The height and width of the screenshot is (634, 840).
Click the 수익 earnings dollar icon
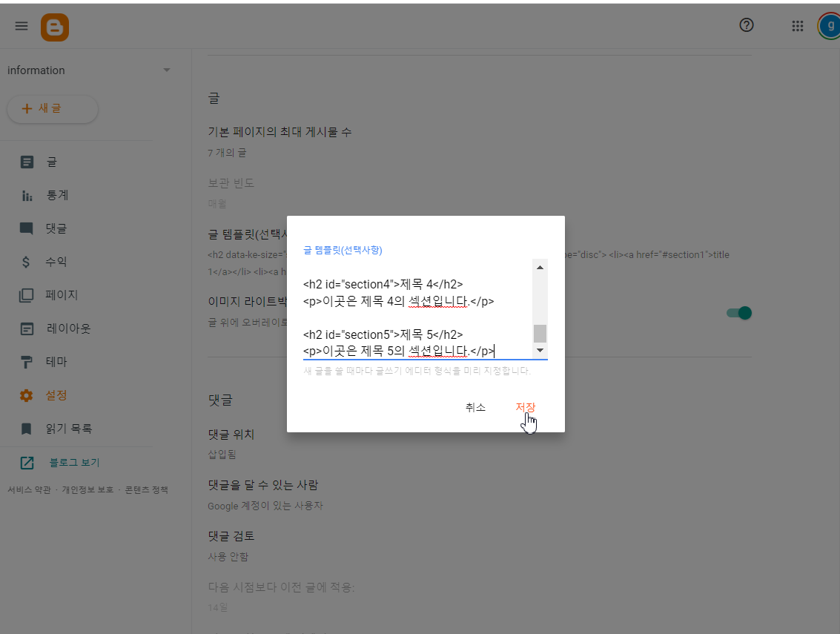(26, 261)
